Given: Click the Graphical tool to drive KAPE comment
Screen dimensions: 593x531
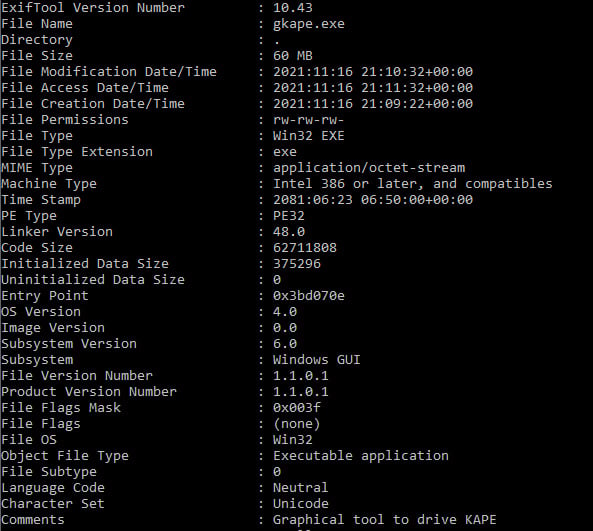Looking at the screenshot, I should 385,520.
